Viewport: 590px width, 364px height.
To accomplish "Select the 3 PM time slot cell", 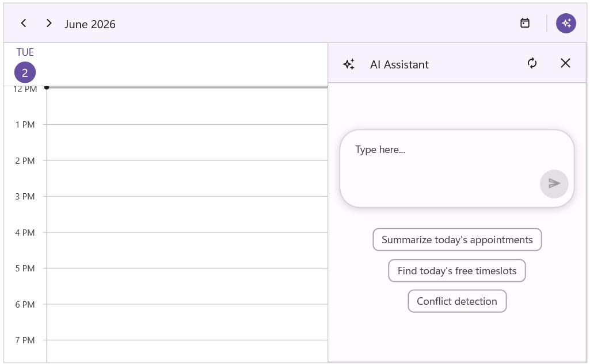I will click(x=187, y=214).
